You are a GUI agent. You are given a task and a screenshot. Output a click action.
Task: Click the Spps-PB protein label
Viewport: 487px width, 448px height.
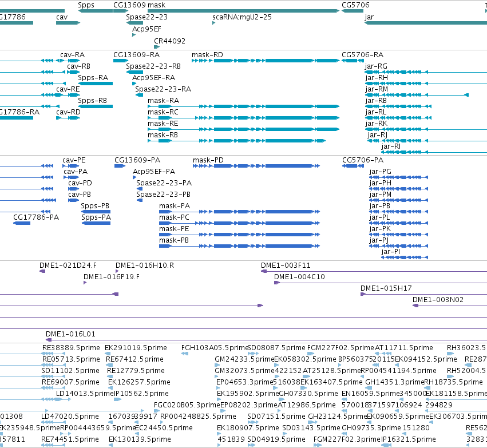[x=95, y=206]
